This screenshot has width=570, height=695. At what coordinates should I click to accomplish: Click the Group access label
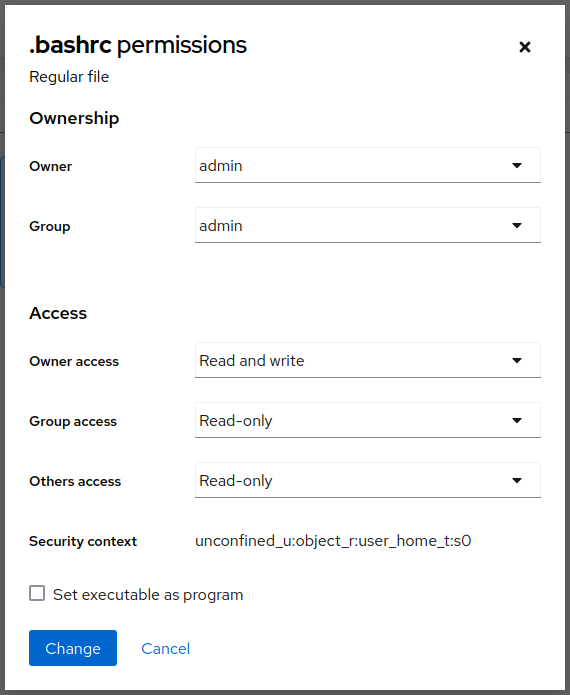(73, 421)
